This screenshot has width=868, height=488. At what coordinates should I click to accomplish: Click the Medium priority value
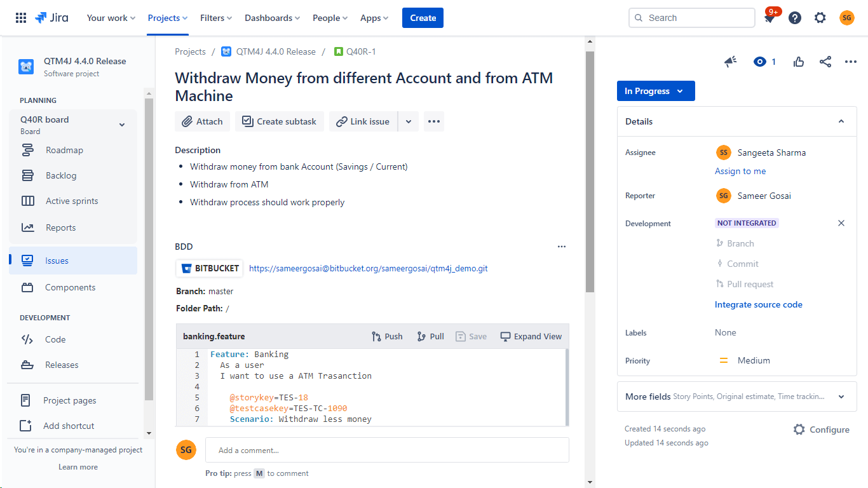[754, 360]
